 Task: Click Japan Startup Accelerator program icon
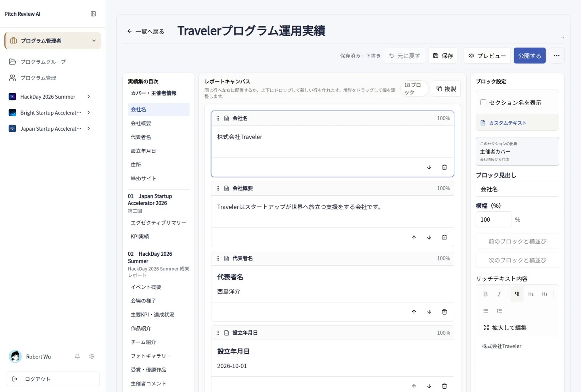13,129
